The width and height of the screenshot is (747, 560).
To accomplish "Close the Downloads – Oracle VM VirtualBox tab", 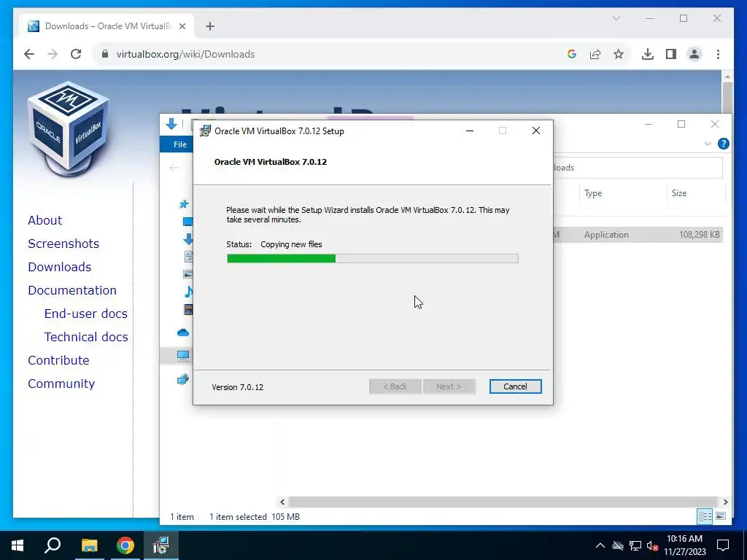I will point(182,26).
